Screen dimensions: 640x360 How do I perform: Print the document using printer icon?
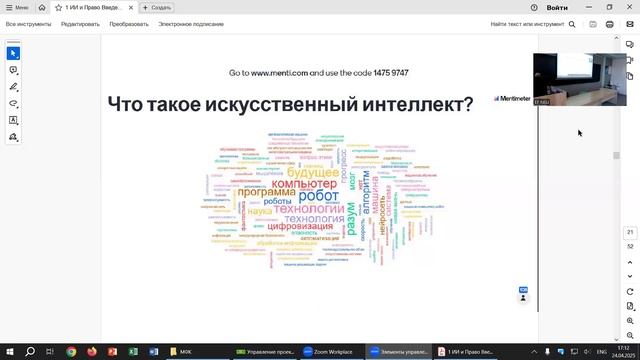609,24
